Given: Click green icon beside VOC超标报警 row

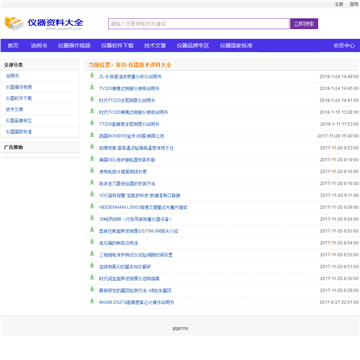Looking at the screenshot, I should tap(92, 194).
